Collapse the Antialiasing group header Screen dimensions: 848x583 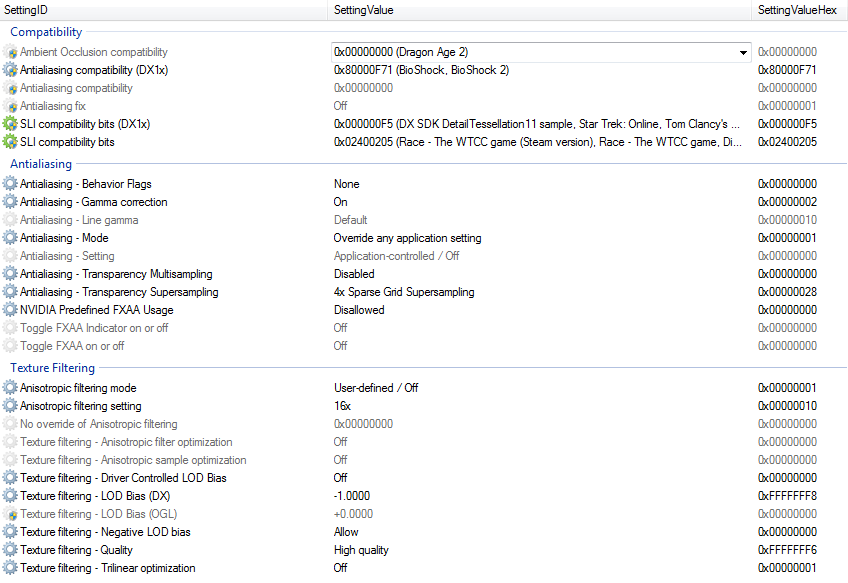tap(41, 164)
